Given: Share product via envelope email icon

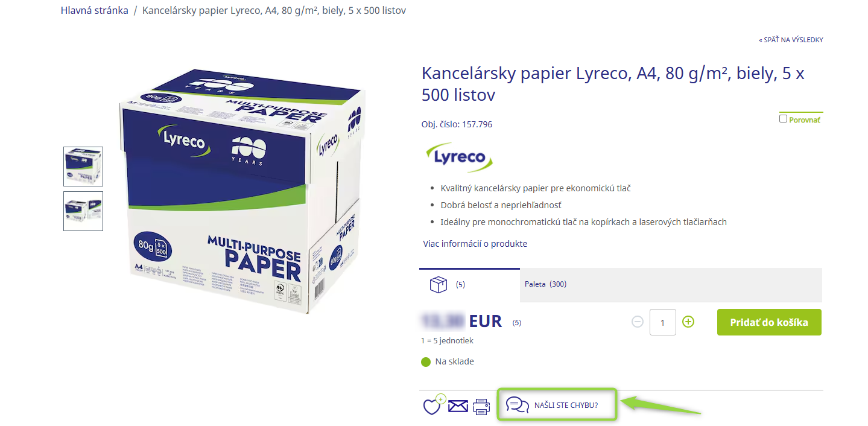Looking at the screenshot, I should [458, 406].
